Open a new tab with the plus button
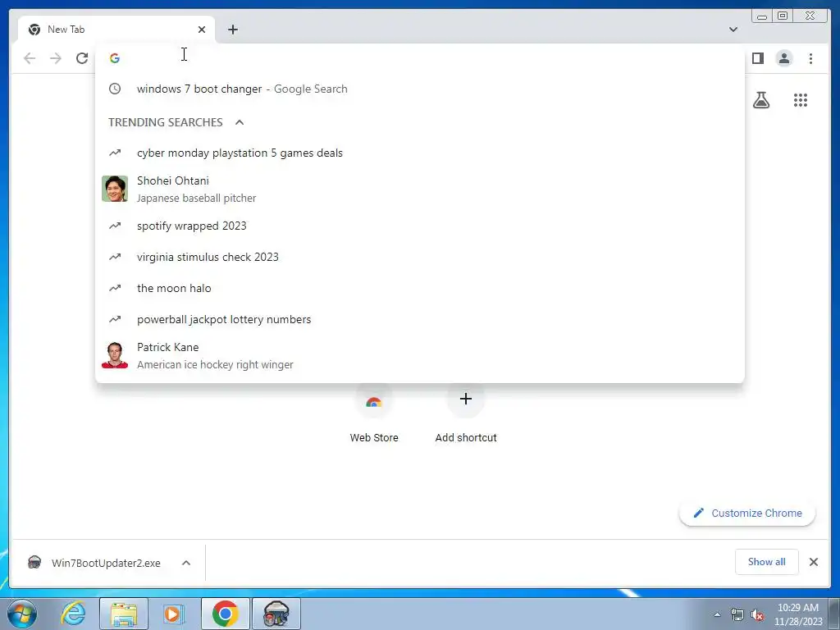 pos(232,30)
